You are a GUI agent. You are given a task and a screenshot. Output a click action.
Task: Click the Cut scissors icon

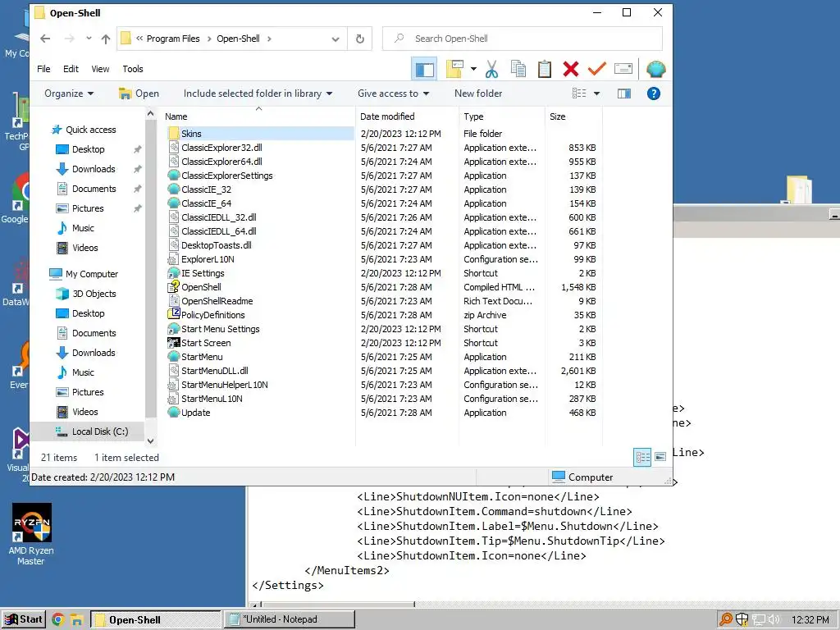[x=492, y=69]
